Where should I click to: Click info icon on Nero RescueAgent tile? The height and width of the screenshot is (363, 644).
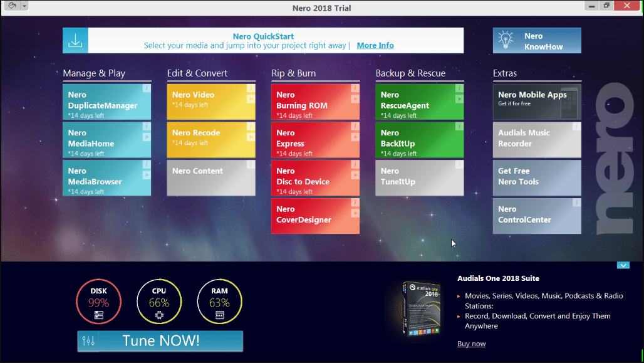460,88
